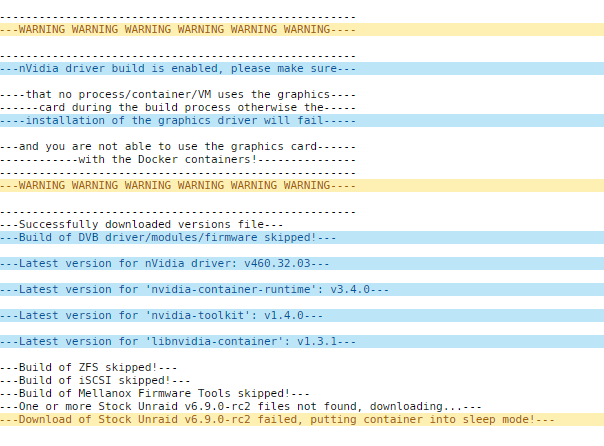The image size is (604, 446).
Task: Click 'Successfully downloaded versions file' line
Action: 141,225
